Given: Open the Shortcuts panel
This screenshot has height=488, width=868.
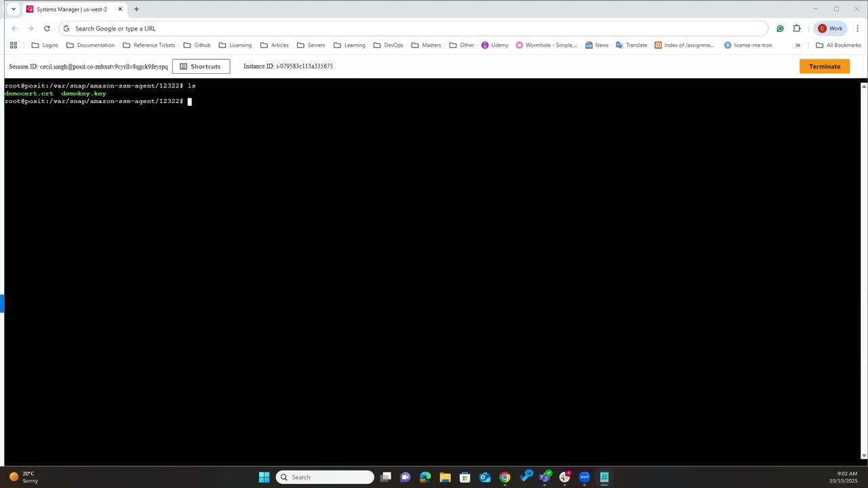Looking at the screenshot, I should [200, 66].
